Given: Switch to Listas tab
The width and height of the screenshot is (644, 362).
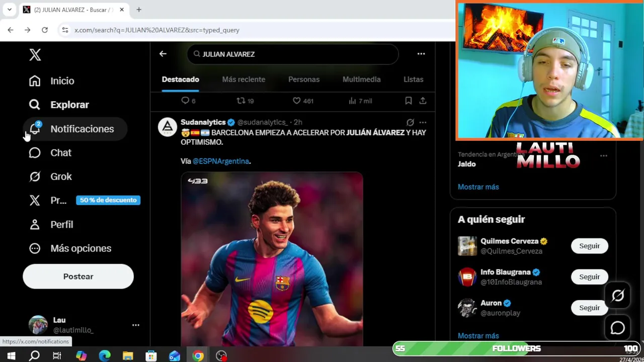Looking at the screenshot, I should [413, 79].
